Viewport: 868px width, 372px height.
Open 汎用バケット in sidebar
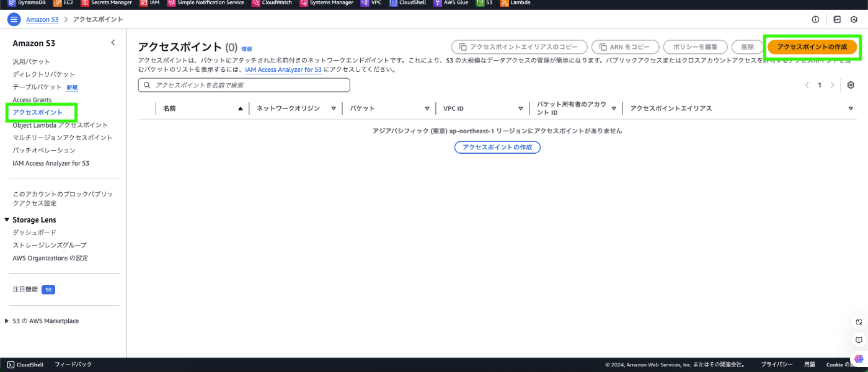32,61
